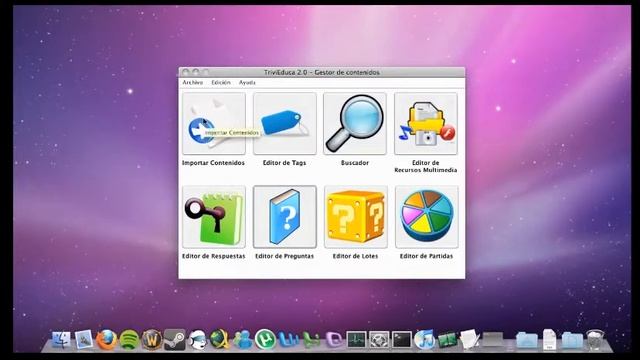640x360 pixels.
Task: Open the Editor de Tags blue tag icon
Action: click(x=285, y=124)
